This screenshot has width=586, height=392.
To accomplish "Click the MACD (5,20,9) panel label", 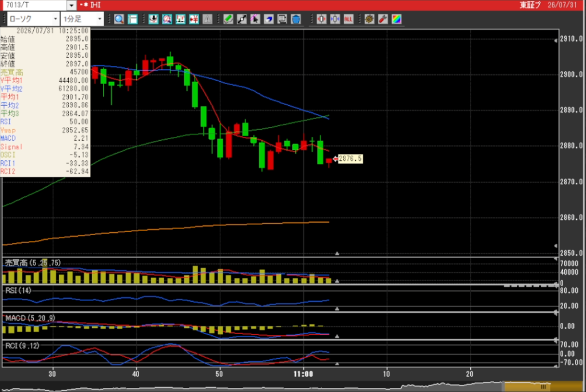I will (x=30, y=318).
